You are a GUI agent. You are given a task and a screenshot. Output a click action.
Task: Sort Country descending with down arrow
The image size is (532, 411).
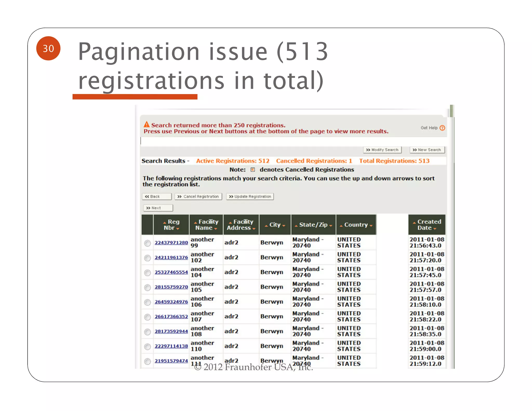371,226
